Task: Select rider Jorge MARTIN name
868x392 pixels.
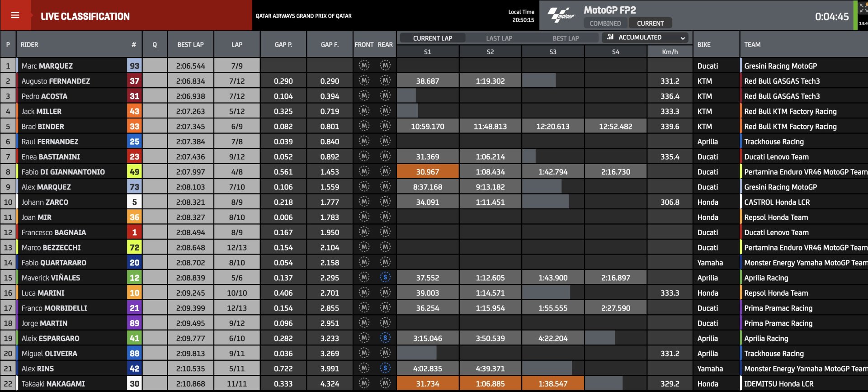Action: (x=44, y=323)
